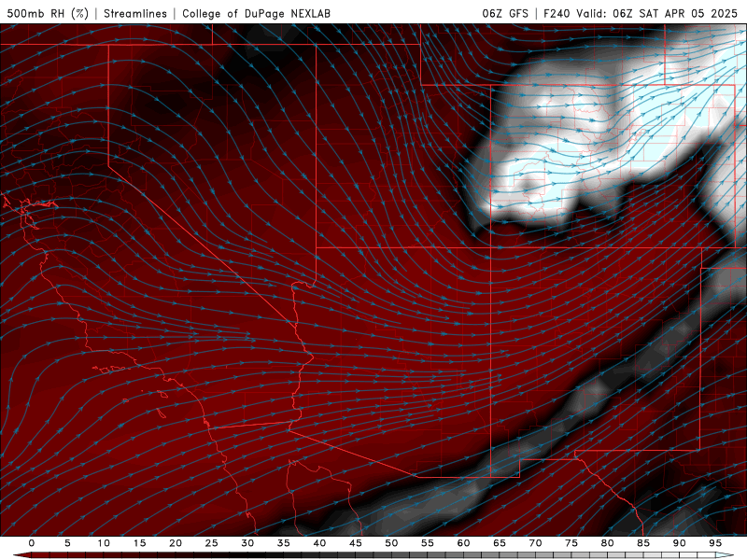Click the 70 label on the color scale
Screen dimensions: 747x560
pos(535,543)
